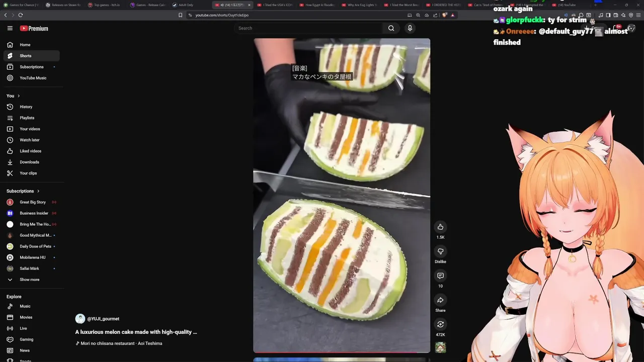Open News under Explore
The width and height of the screenshot is (644, 362).
click(31, 350)
